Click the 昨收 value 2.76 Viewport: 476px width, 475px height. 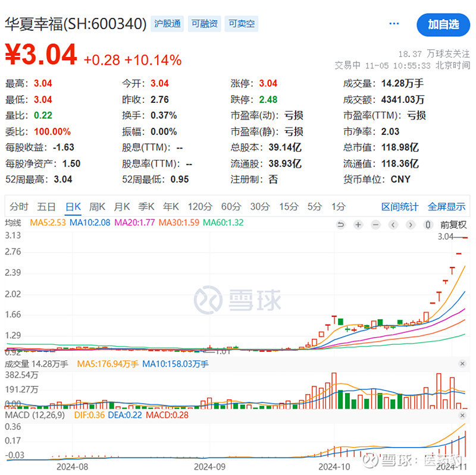159,99
